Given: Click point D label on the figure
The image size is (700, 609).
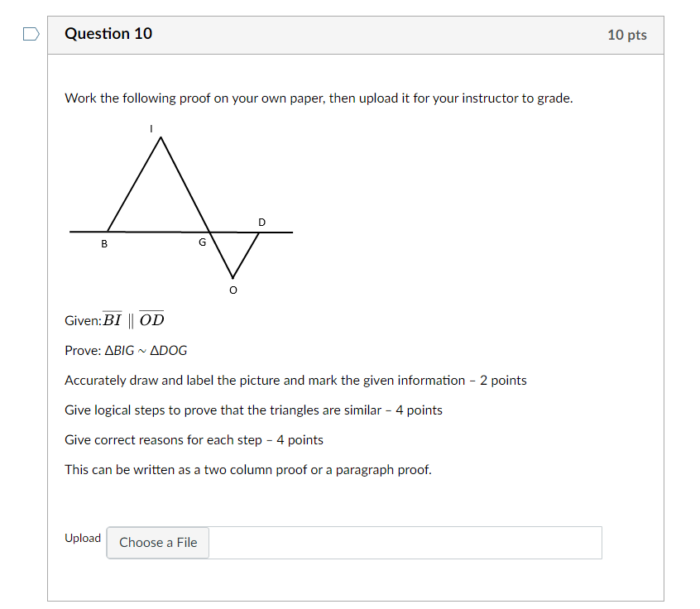Looking at the screenshot, I should tap(261, 222).
